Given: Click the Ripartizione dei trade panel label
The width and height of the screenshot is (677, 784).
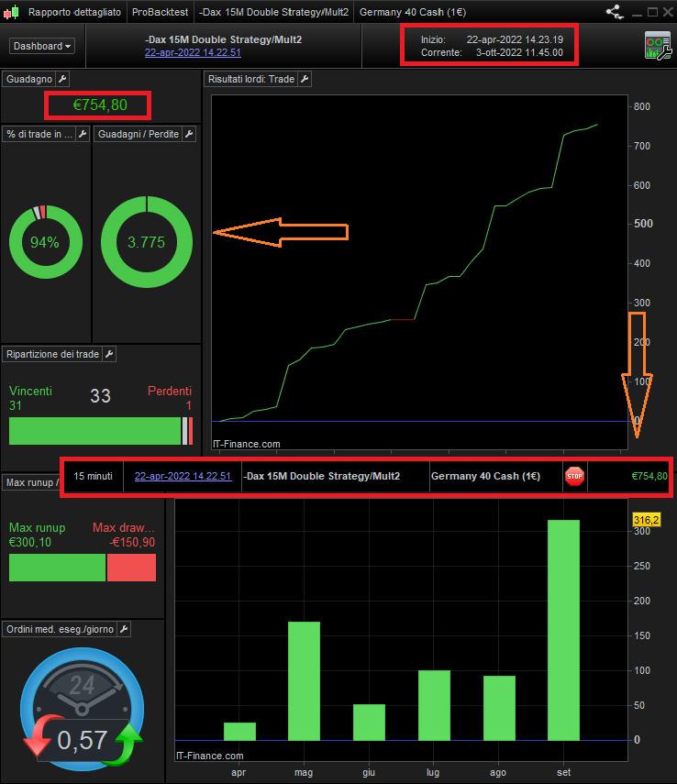Looking at the screenshot, I should coord(52,354).
